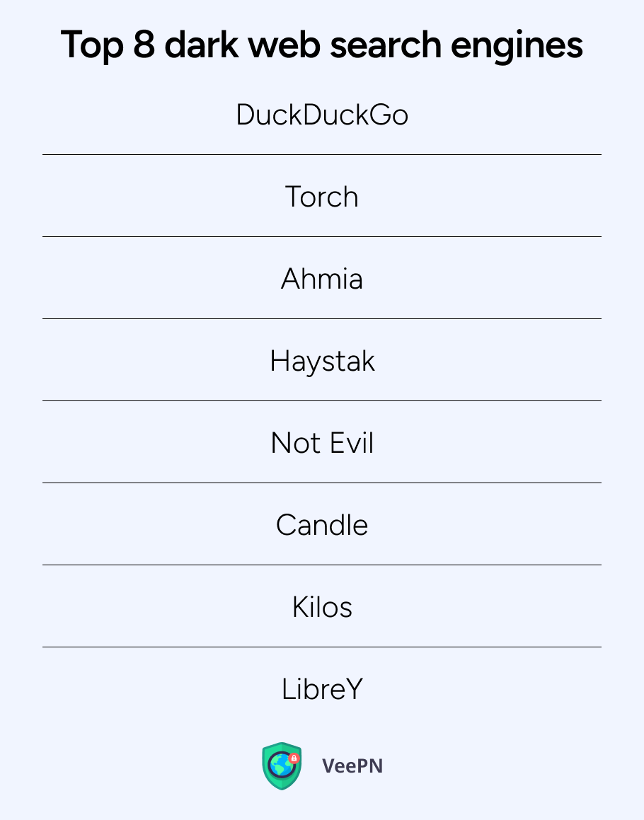Click the globe inside the shield logo
The height and width of the screenshot is (820, 644).
coord(280,766)
